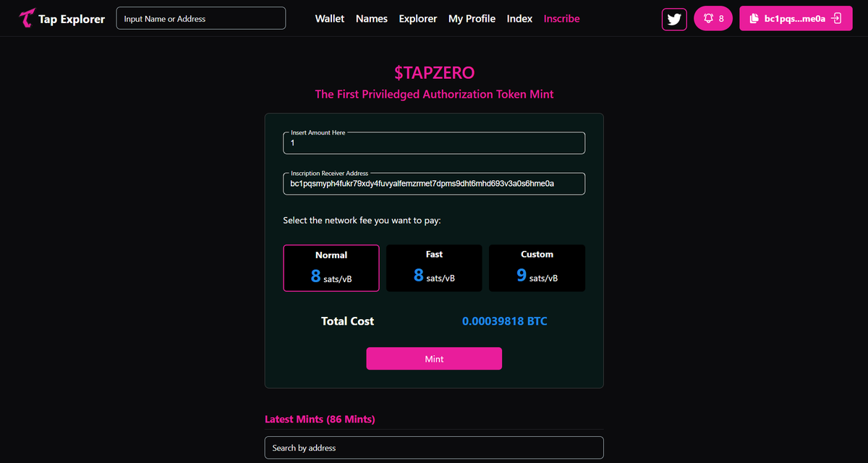Copy wallet address with copy icon

click(x=754, y=19)
